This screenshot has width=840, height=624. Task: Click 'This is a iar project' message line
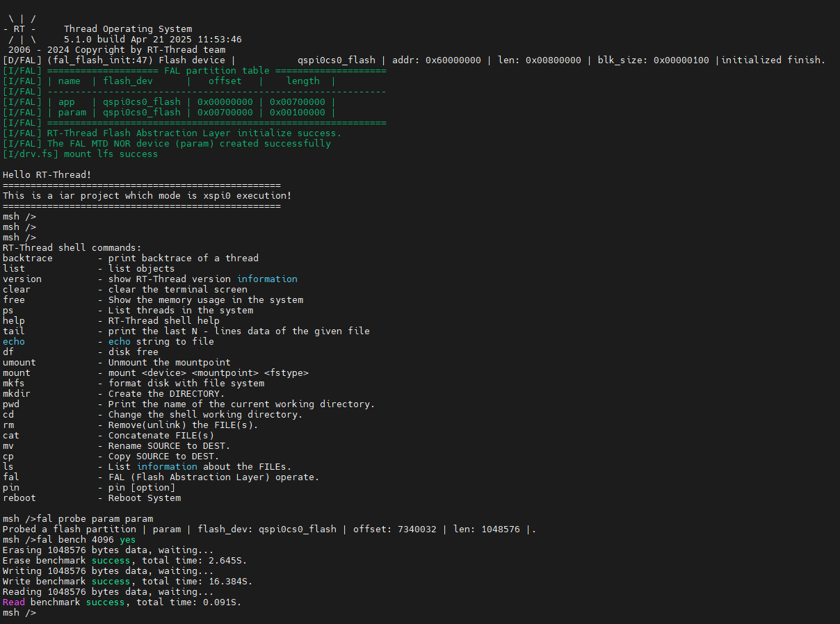147,196
